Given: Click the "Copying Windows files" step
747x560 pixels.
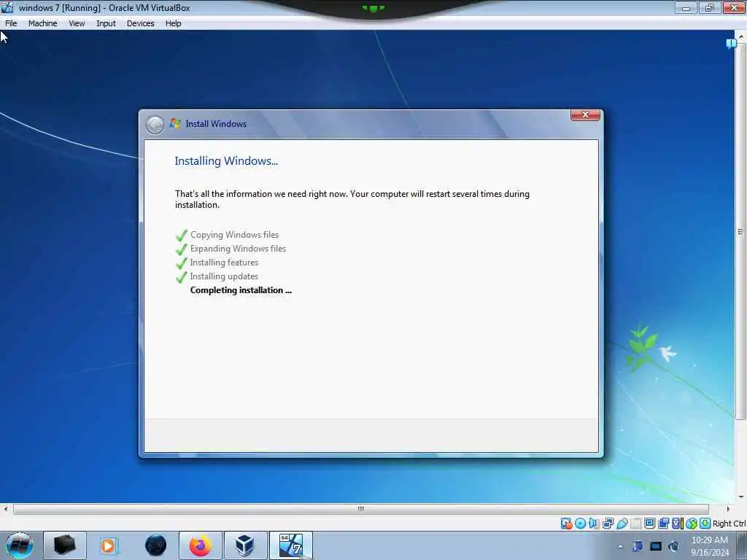Looking at the screenshot, I should pyautogui.click(x=234, y=235).
